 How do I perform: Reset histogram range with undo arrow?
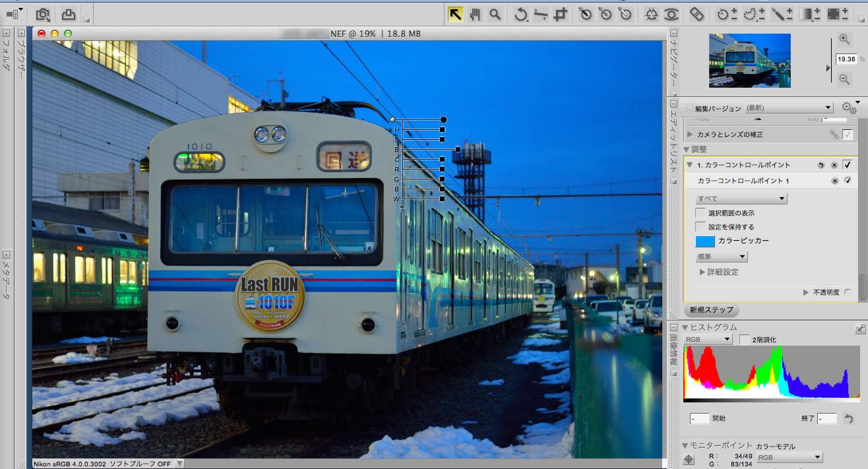849,419
